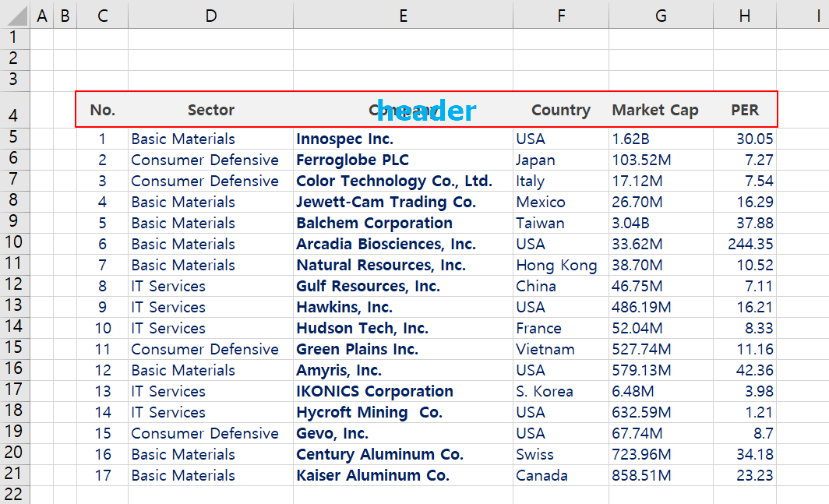Select PER value '34.18'
This screenshot has width=829, height=504.
coord(744,454)
